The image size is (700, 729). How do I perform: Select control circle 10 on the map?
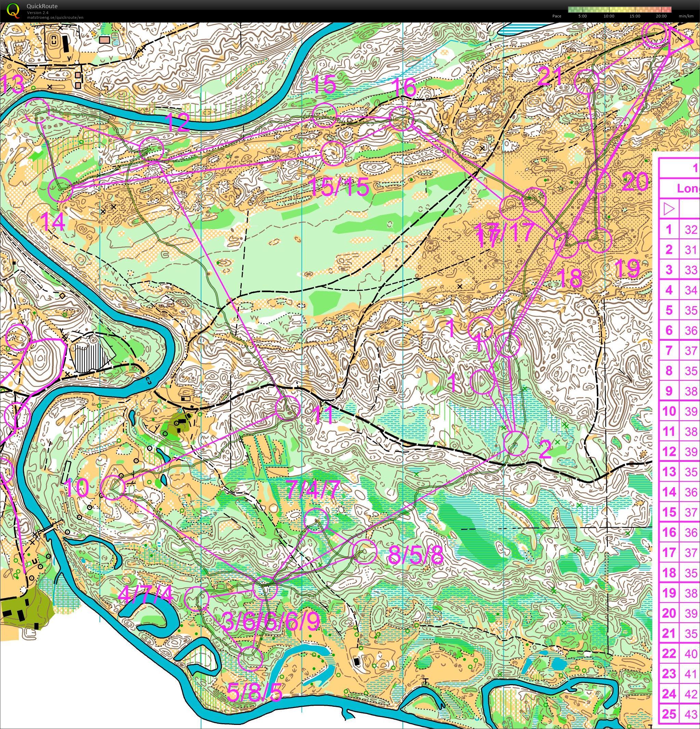(113, 487)
